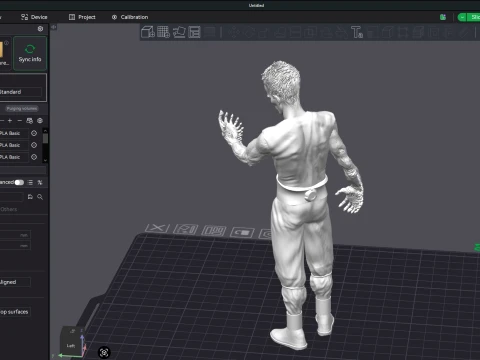Image resolution: width=480 pixels, height=360 pixels.
Task: Click green icon left of Slice button
Action: tap(443, 17)
